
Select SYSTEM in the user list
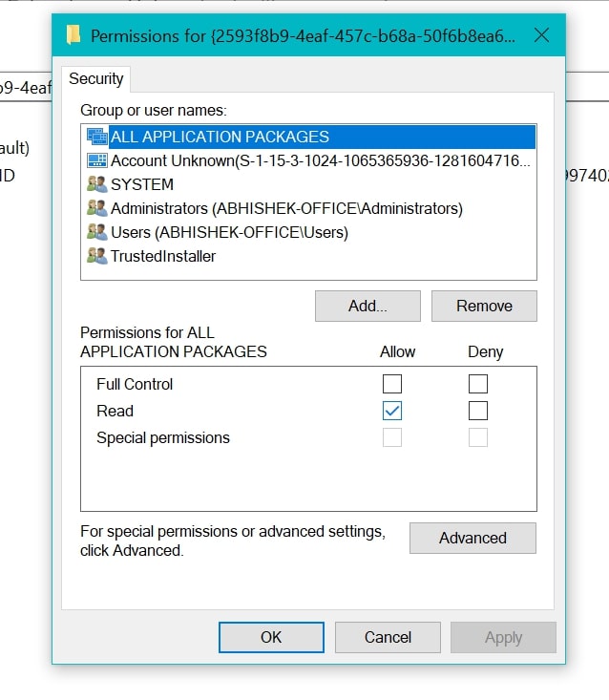(308, 184)
